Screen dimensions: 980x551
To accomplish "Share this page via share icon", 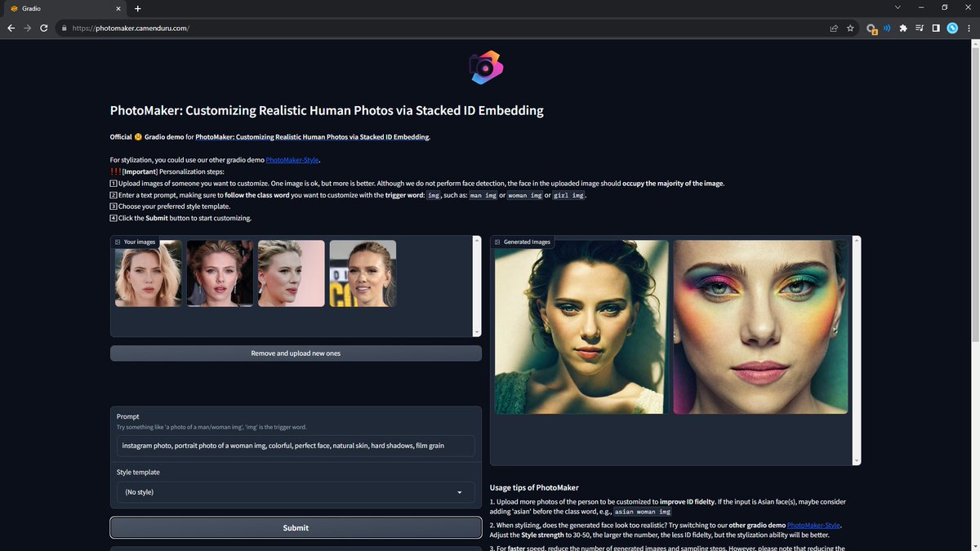I will [x=834, y=28].
